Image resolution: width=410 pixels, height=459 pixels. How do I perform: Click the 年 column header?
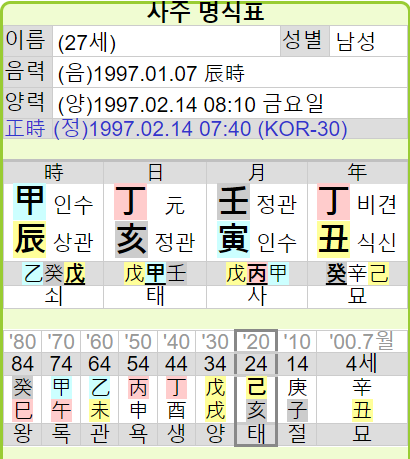[x=357, y=172]
